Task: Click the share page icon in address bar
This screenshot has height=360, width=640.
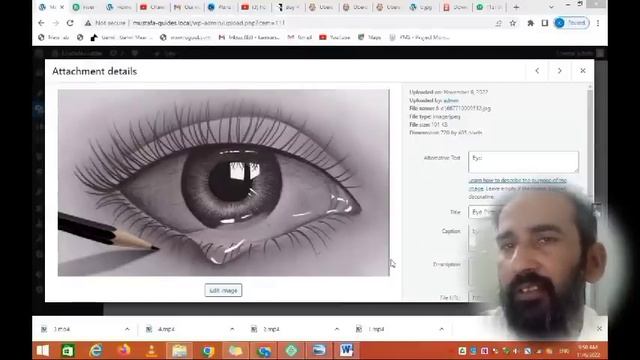Action: (x=498, y=23)
